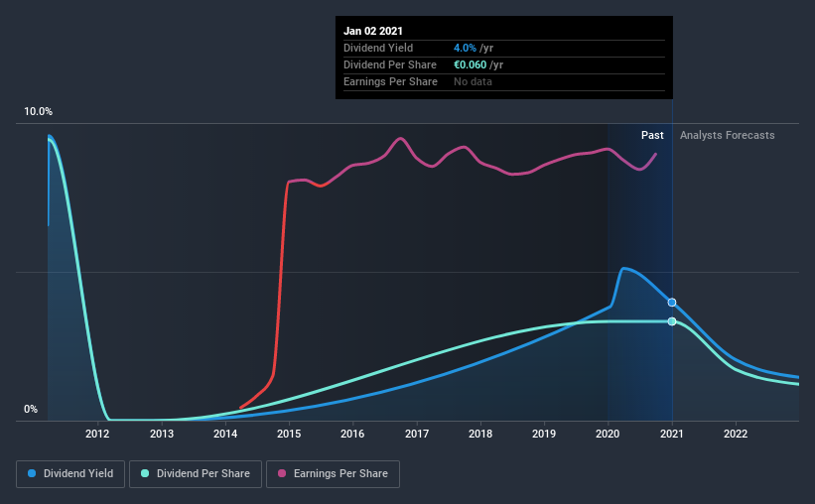
Task: Click the 2012 x-axis year label
Action: 97,434
